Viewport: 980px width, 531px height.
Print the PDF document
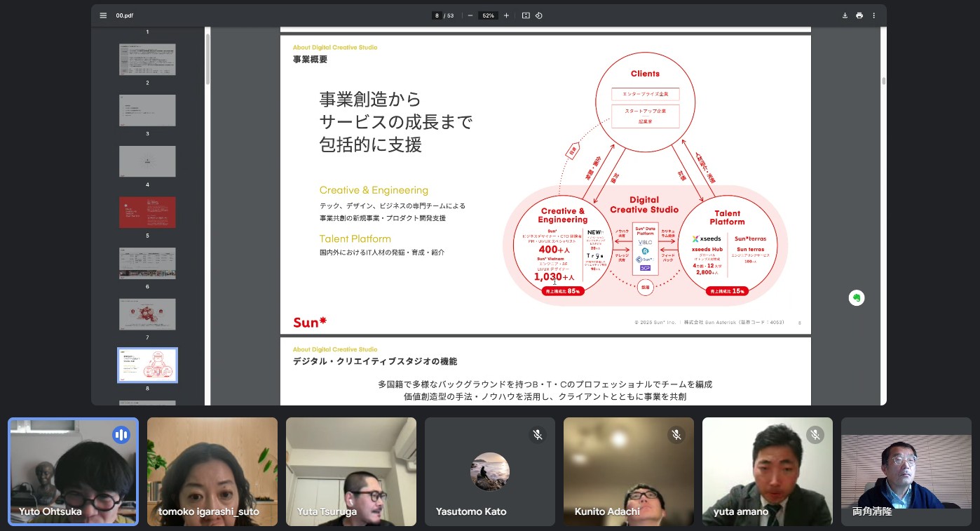pos(859,15)
